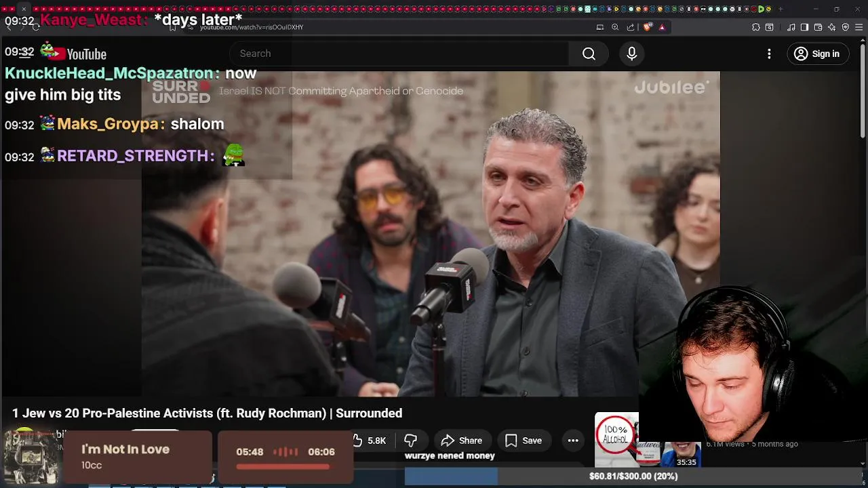868x488 pixels.
Task: Open the browser hamburger main menu
Action: [859, 27]
